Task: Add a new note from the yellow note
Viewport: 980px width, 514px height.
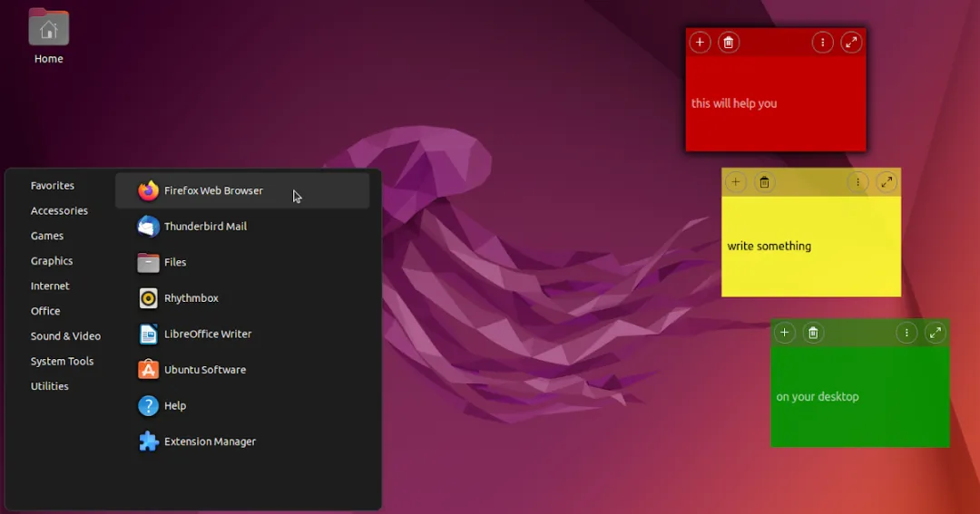Action: point(736,182)
